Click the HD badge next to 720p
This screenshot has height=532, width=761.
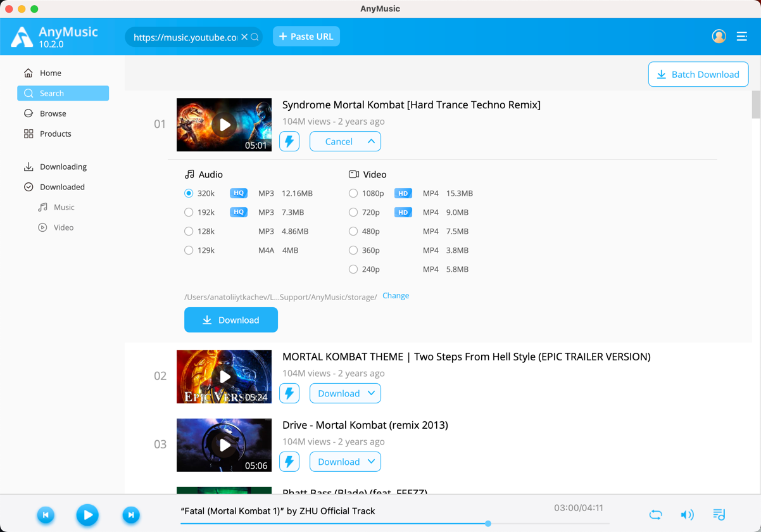(403, 212)
